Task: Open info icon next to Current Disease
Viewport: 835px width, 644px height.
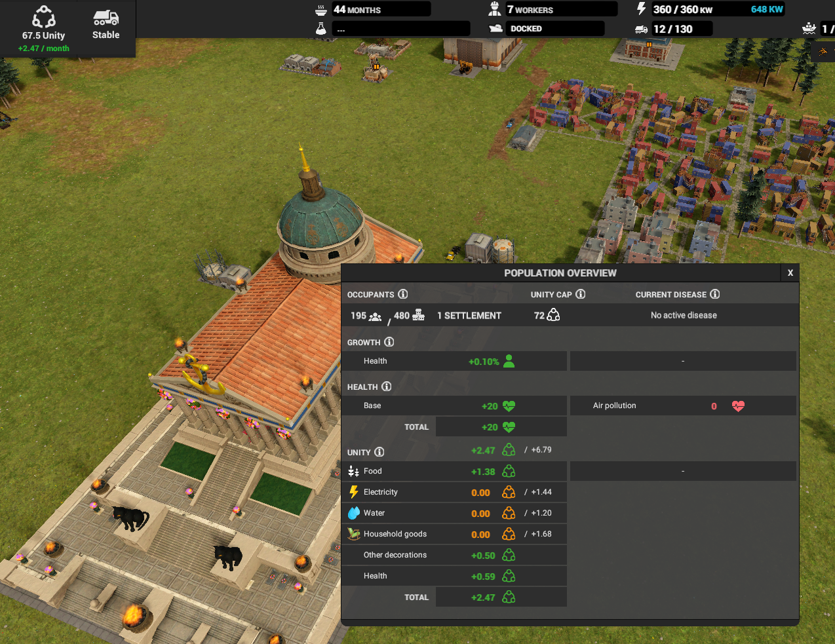Action: pos(715,294)
